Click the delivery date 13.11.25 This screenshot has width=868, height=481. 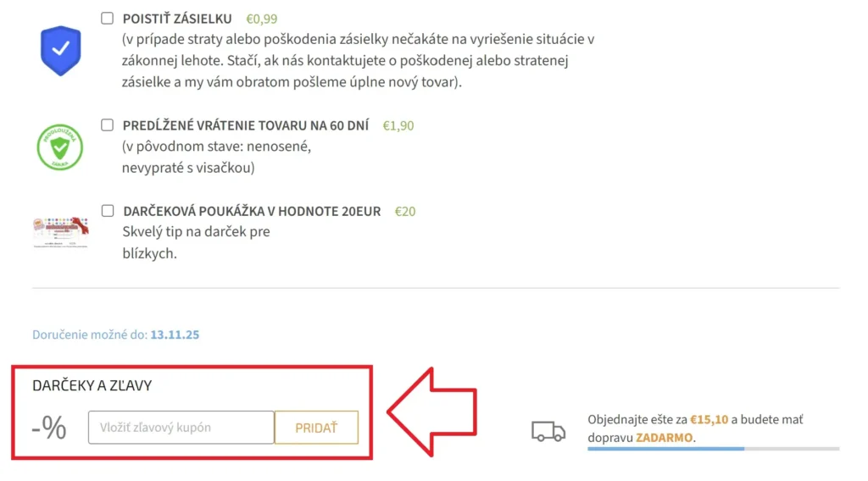(x=175, y=334)
